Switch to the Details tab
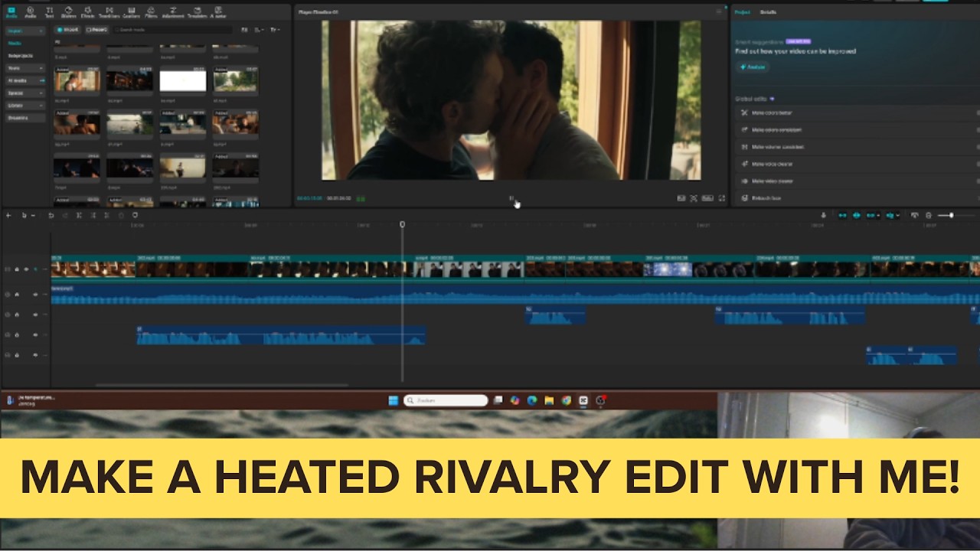 coord(767,12)
